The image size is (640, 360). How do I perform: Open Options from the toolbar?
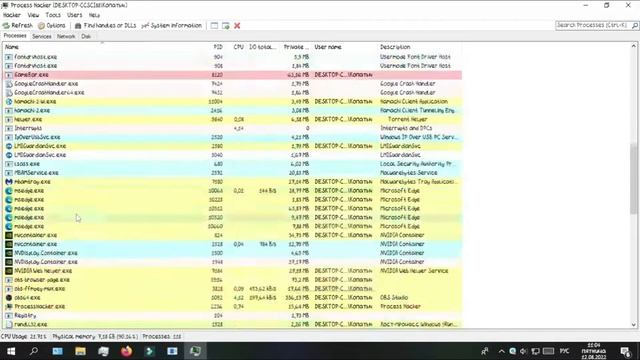pyautogui.click(x=52, y=25)
